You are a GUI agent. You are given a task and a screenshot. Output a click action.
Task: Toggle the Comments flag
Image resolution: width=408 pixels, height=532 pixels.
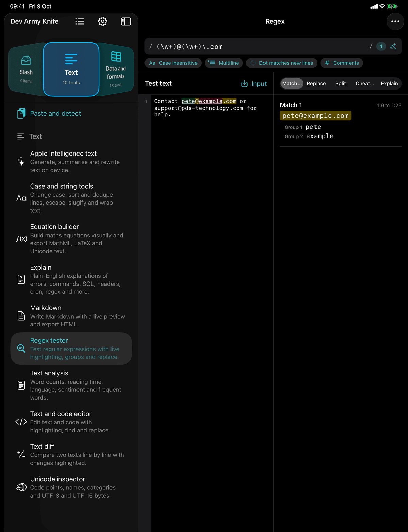click(x=342, y=63)
